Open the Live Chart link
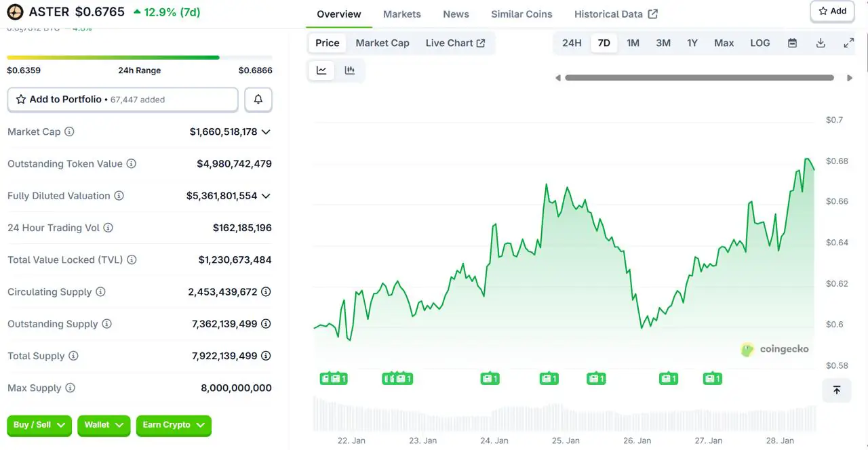This screenshot has height=450, width=868. click(x=455, y=43)
